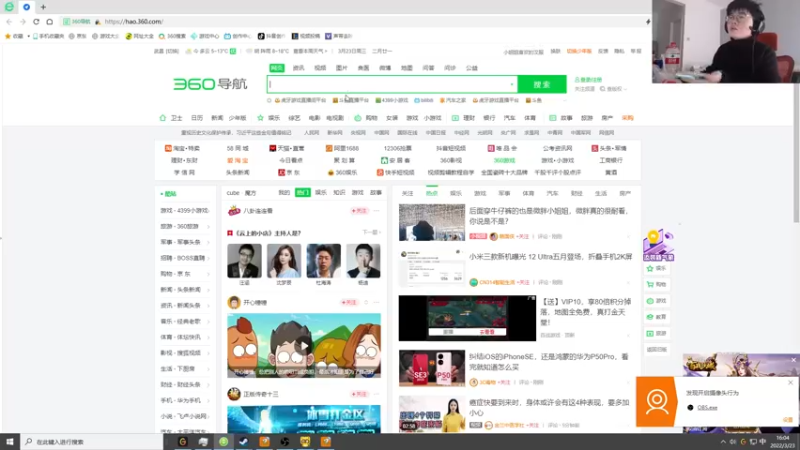Select the 图片 search tab
The width and height of the screenshot is (800, 450).
[341, 68]
